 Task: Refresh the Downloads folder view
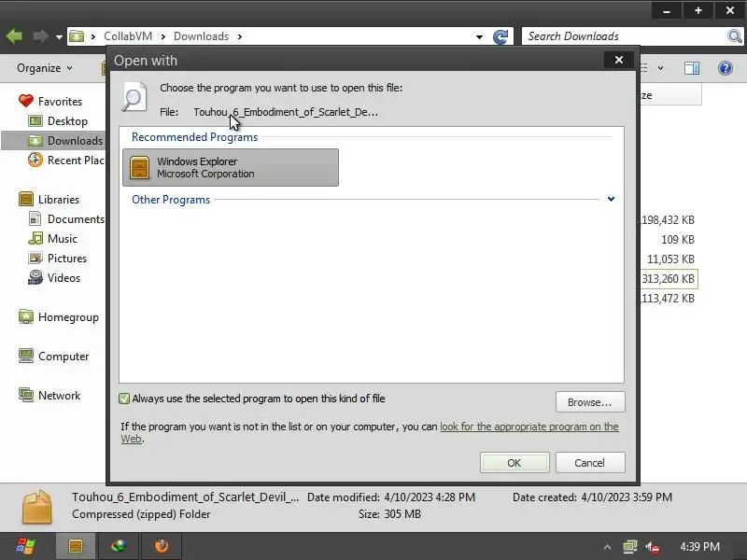click(500, 36)
